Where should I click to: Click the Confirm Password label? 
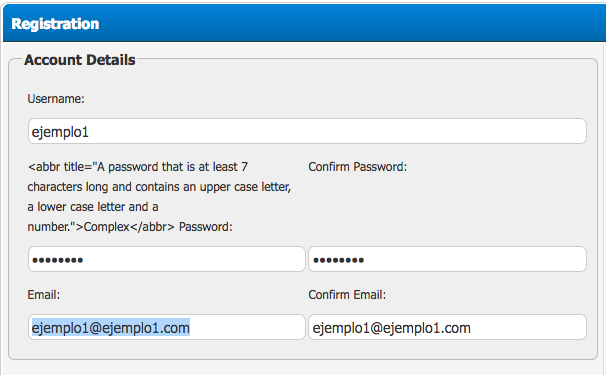(x=357, y=167)
